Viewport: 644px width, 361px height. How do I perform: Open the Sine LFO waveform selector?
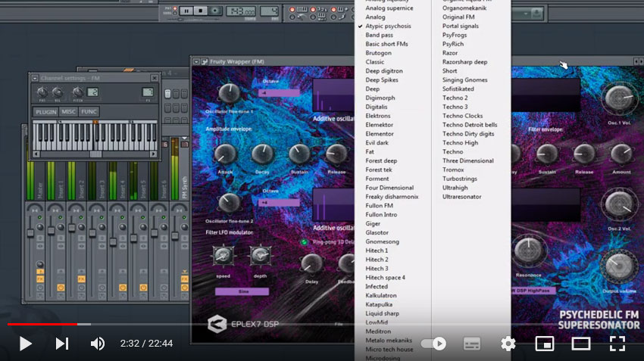(242, 291)
